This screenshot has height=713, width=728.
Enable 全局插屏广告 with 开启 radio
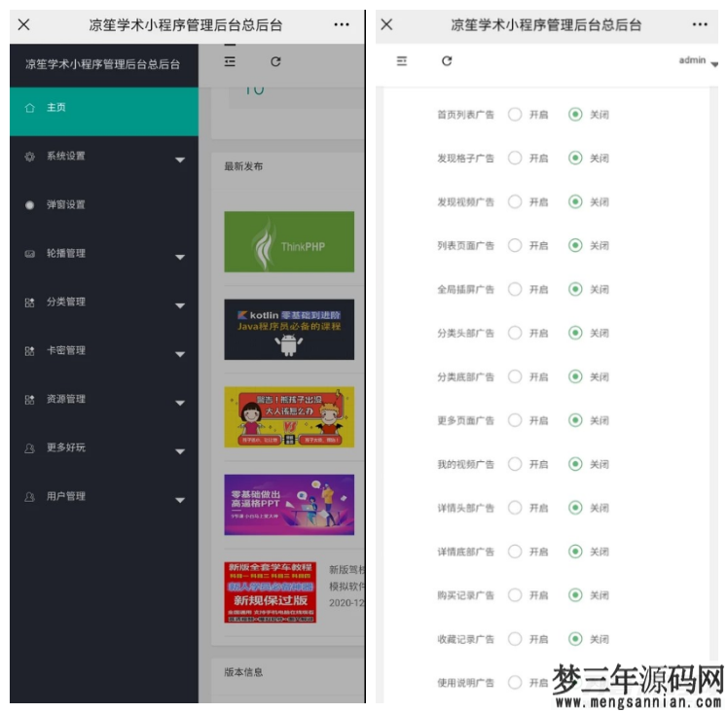515,290
